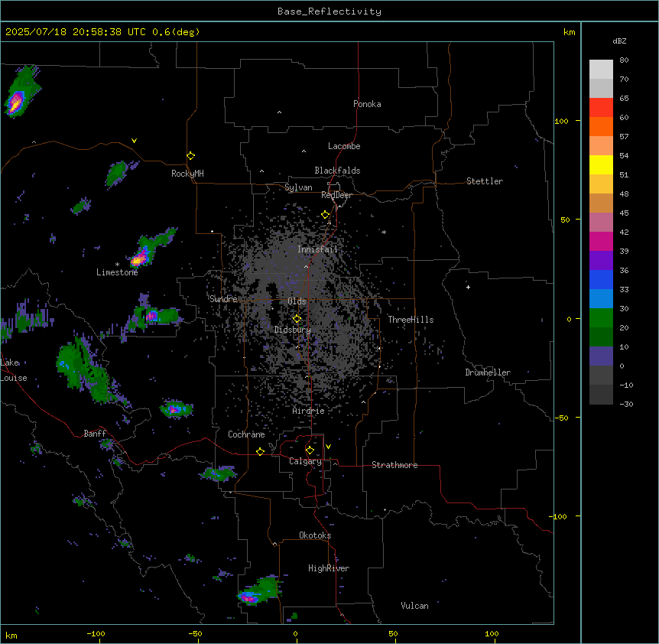Pick the magenta 42 dBZ legend swatch
The height and width of the screenshot is (644, 659).
tap(601, 241)
